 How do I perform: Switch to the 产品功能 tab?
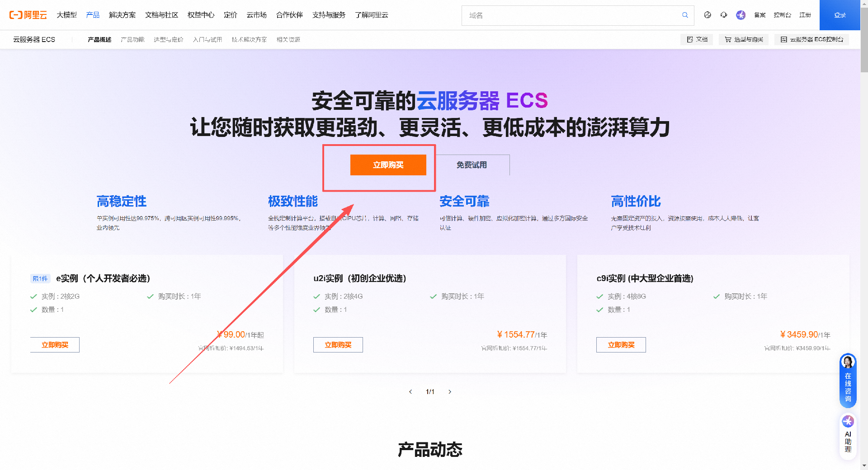point(132,40)
